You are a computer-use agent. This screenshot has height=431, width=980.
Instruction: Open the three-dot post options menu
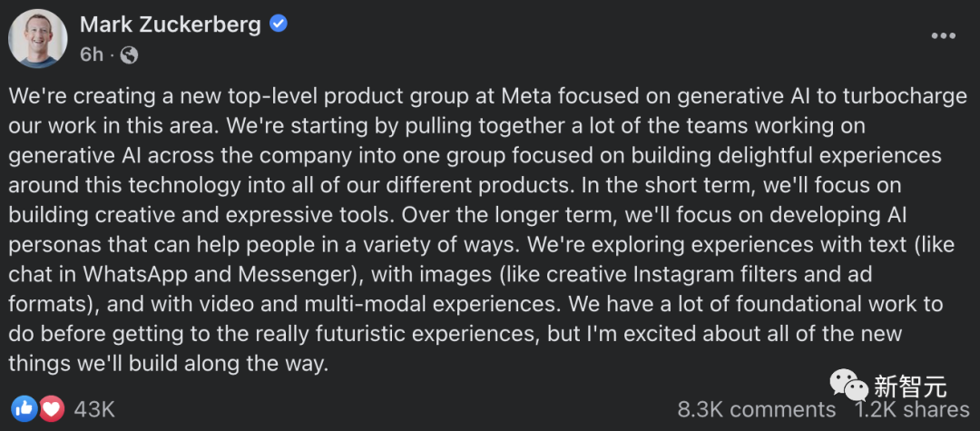[943, 35]
